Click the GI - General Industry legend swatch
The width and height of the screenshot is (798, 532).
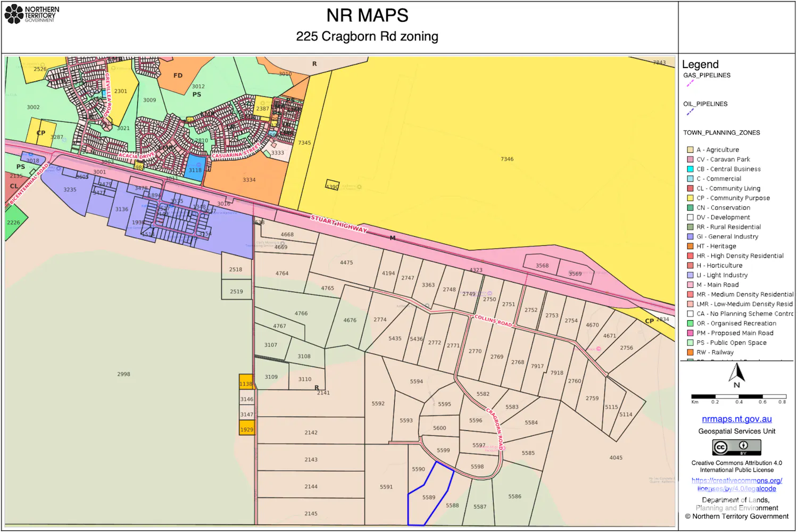pos(690,237)
